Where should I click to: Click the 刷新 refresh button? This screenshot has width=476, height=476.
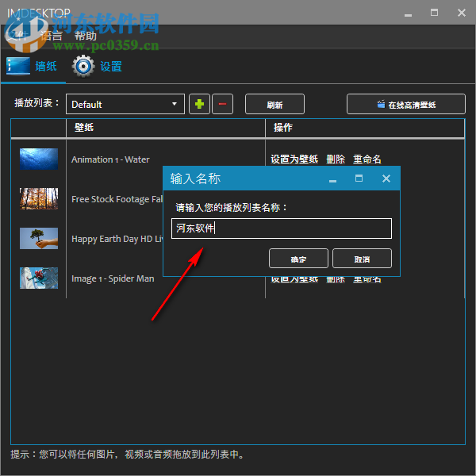[274, 104]
